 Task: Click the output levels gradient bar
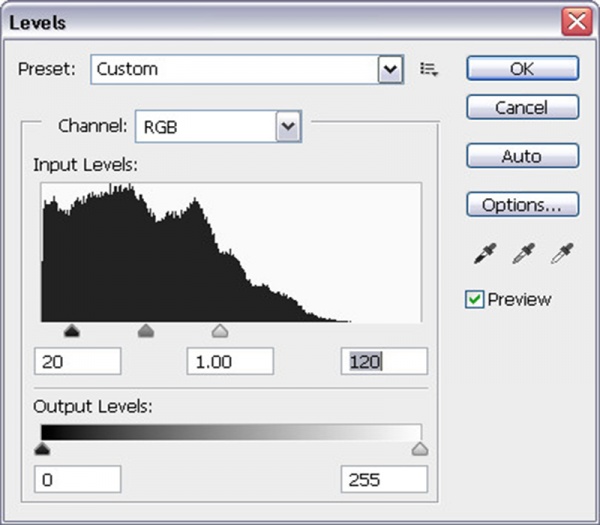pos(232,432)
